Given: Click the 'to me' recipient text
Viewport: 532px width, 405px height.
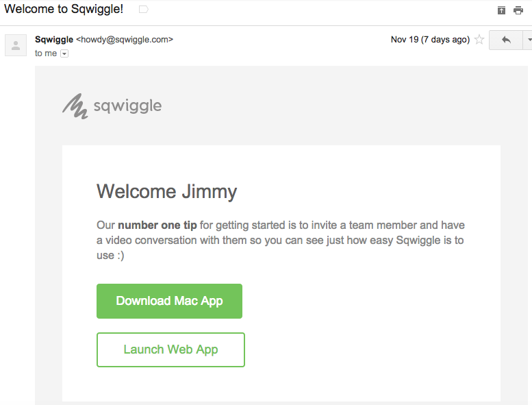Looking at the screenshot, I should click(46, 53).
